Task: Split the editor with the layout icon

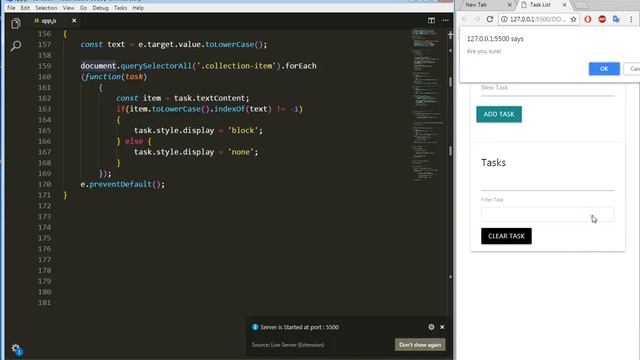Action: (431, 20)
